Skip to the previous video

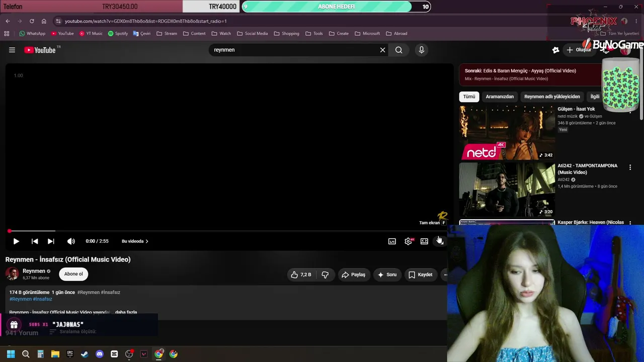[35, 241]
